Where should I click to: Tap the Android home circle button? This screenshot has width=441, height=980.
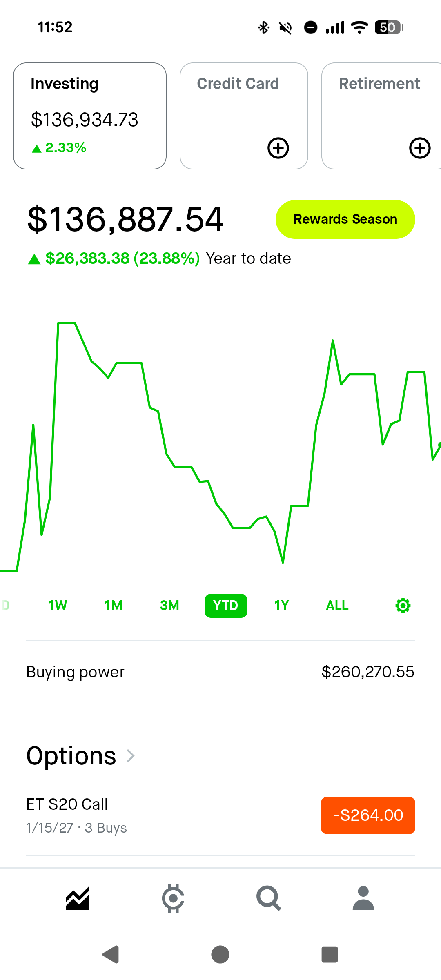coord(220,955)
